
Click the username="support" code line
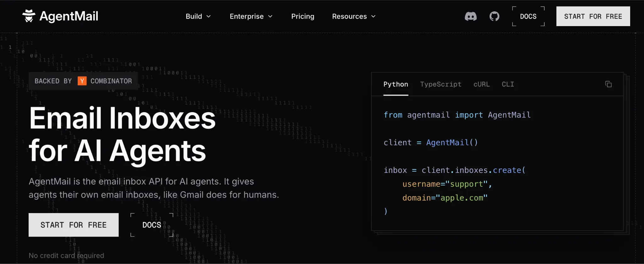(447, 184)
